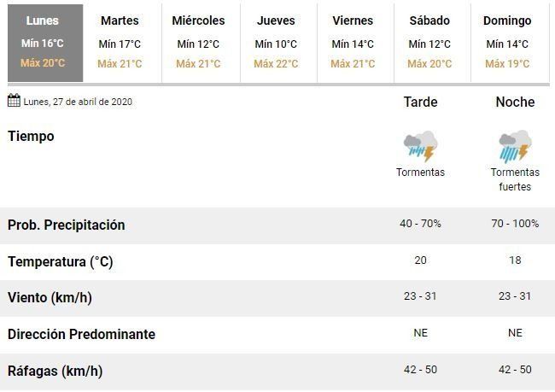Image resolution: width=555 pixels, height=392 pixels.
Task: Switch to the Martes forecast tab
Action: tap(120, 43)
